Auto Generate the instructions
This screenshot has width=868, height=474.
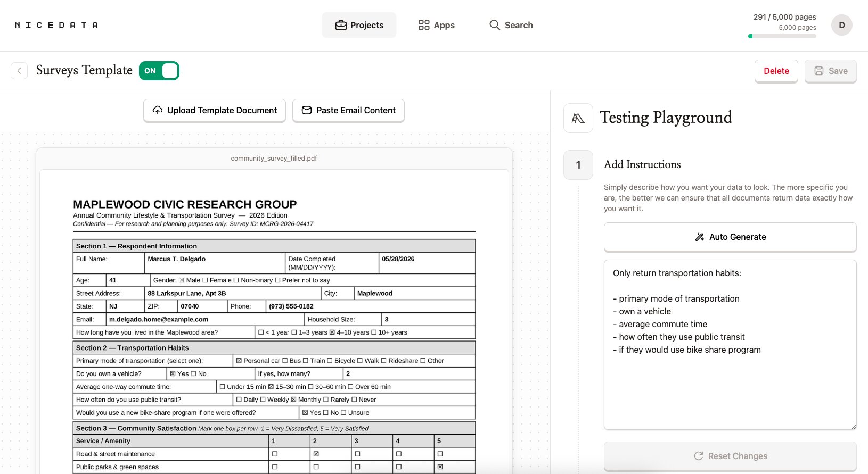pos(730,237)
